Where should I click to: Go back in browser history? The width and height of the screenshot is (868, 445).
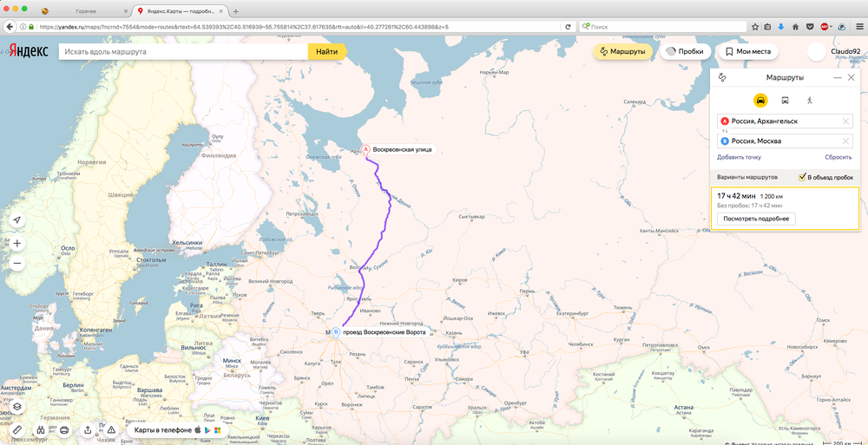click(9, 26)
